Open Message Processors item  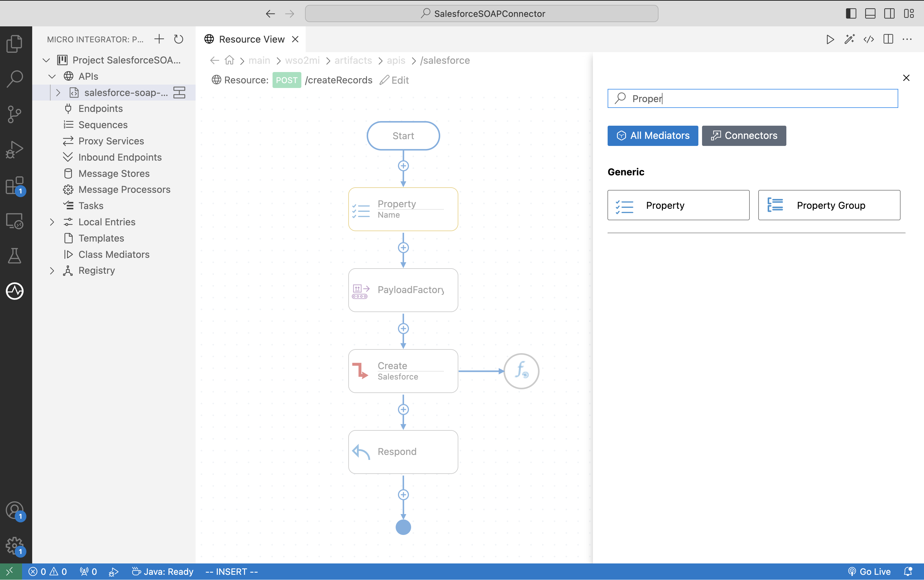coord(124,189)
